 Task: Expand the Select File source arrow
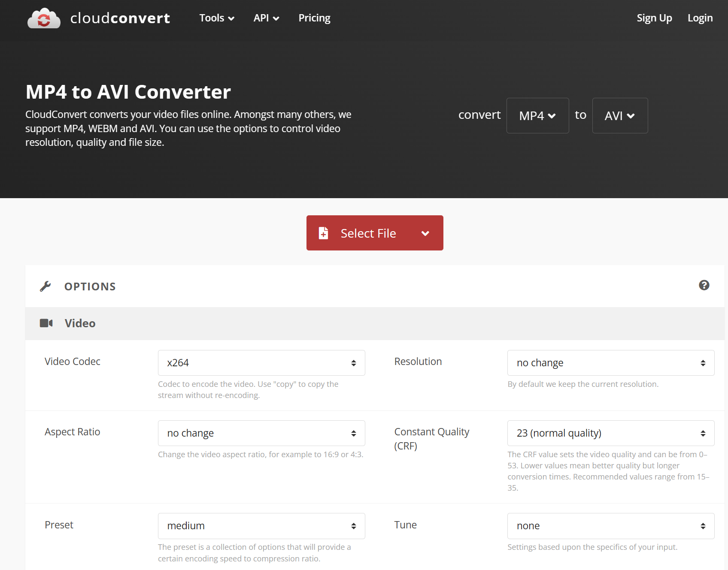(425, 233)
